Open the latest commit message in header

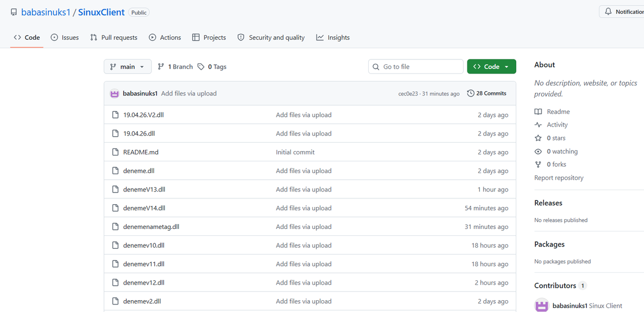click(189, 93)
